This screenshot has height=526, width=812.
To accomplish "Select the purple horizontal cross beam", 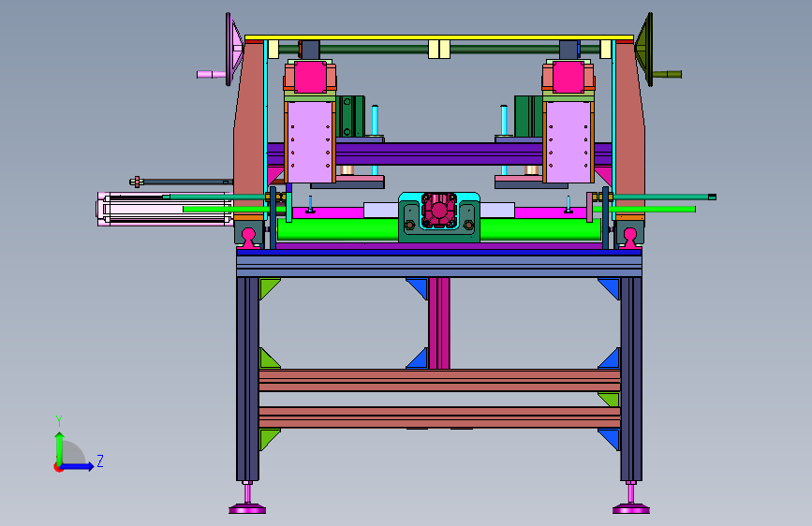I will pos(439,153).
